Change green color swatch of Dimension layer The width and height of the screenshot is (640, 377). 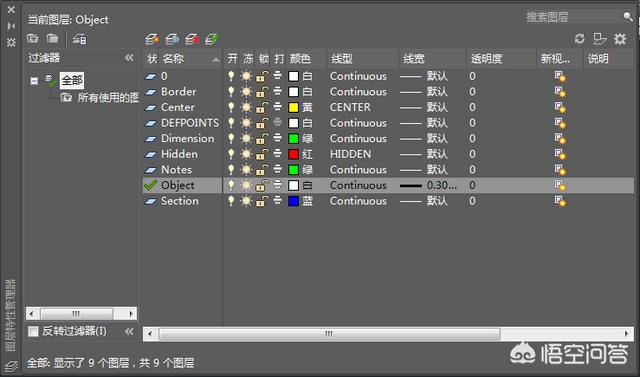[293, 139]
